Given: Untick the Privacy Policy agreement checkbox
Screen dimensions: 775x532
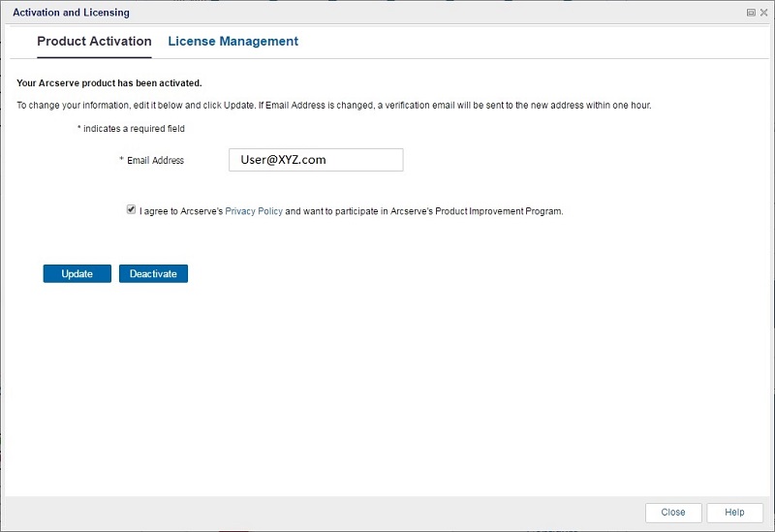Looking at the screenshot, I should click(x=131, y=209).
